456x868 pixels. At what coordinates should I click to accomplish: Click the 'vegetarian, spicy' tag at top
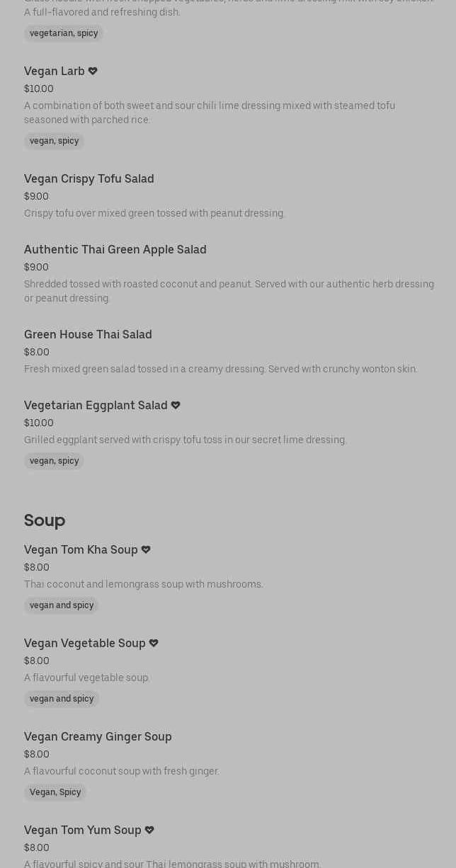coord(64,33)
